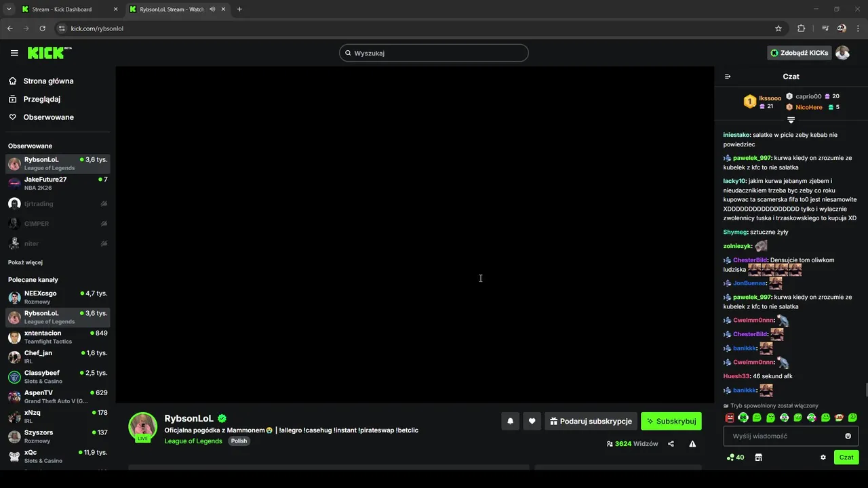The width and height of the screenshot is (868, 488).
Task: Click Huesh33 username in chat
Action: (737, 376)
